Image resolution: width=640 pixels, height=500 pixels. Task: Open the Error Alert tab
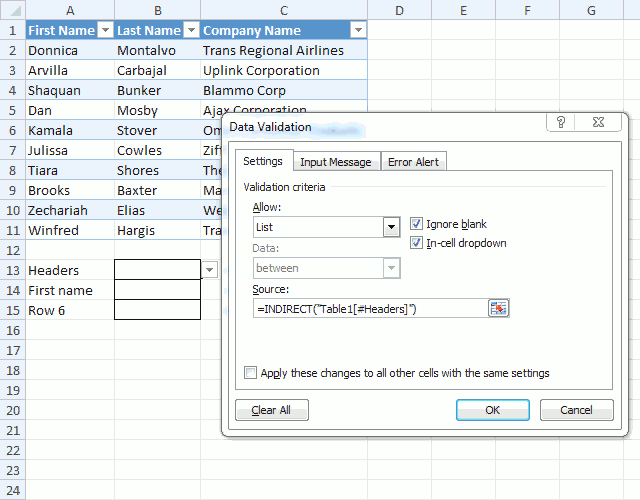click(x=414, y=162)
